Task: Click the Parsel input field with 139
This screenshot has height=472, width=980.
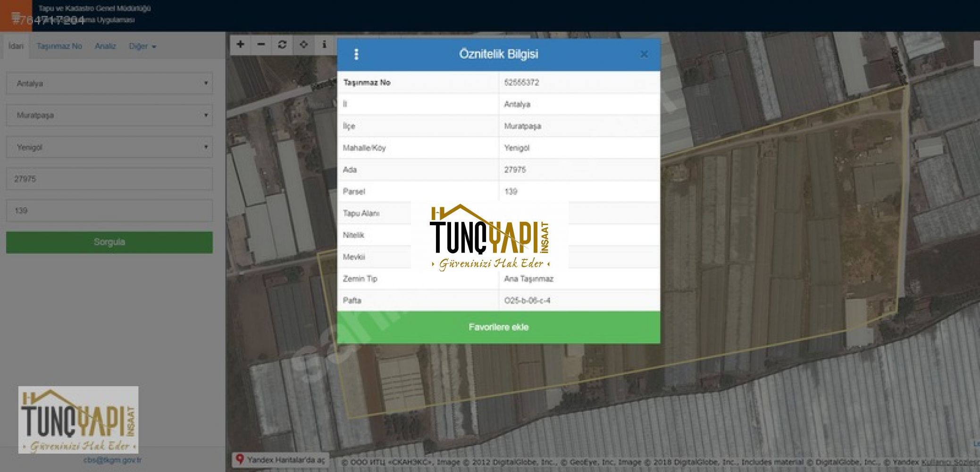Action: [x=109, y=211]
